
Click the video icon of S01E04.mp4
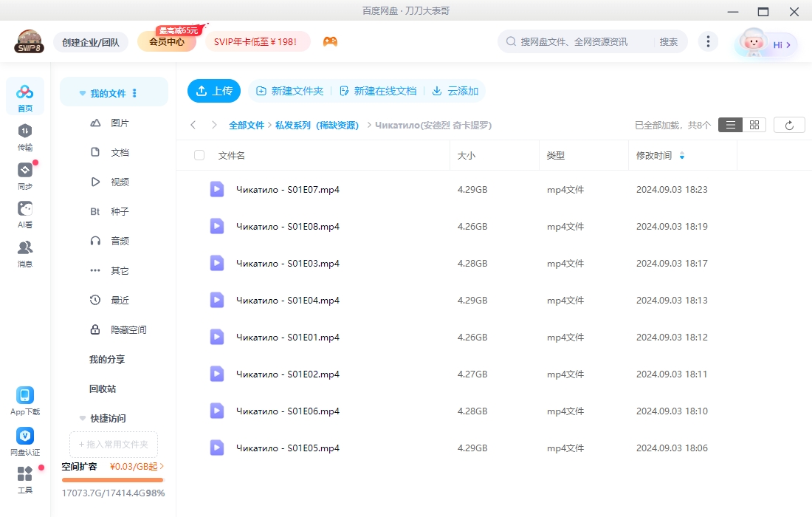click(x=216, y=300)
